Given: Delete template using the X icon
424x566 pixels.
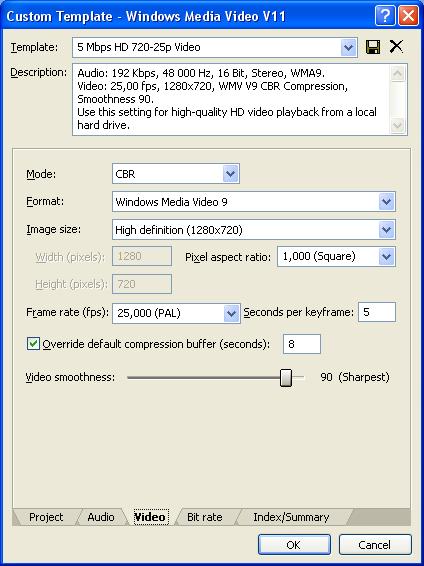Looking at the screenshot, I should (396, 47).
